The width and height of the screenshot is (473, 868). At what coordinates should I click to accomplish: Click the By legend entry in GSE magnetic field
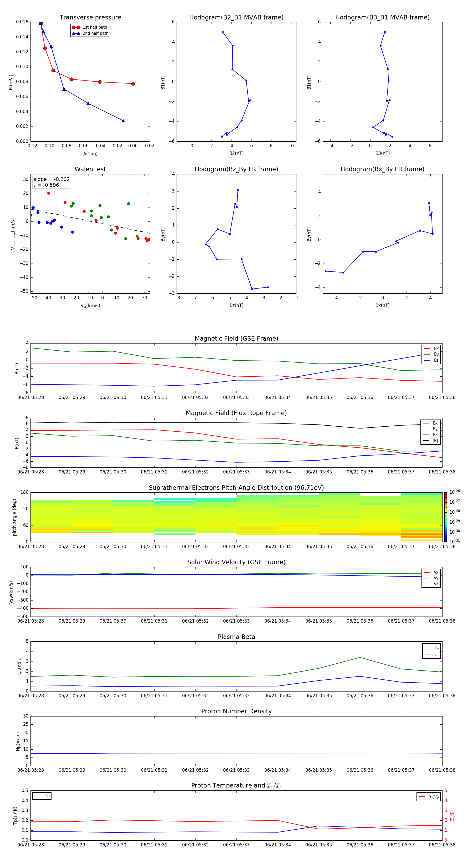point(431,355)
